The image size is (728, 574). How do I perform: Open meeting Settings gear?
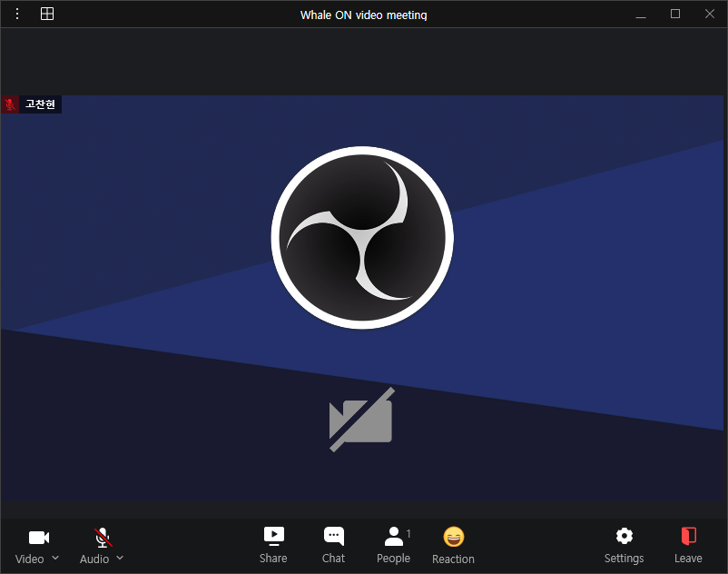(624, 545)
